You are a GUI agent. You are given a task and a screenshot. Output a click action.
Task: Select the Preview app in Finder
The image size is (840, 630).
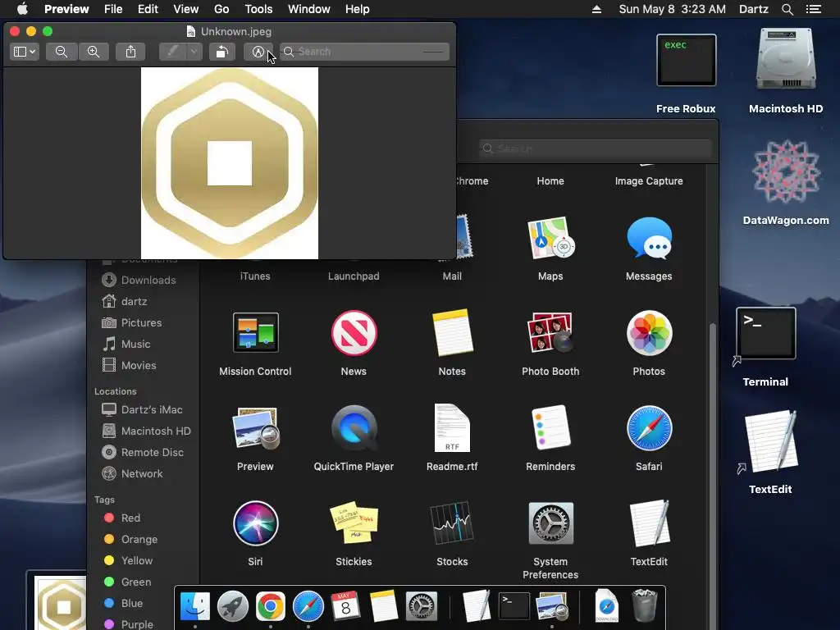click(x=256, y=428)
